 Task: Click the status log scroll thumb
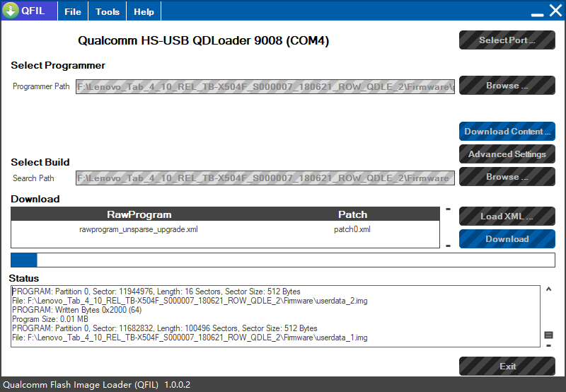tap(549, 335)
